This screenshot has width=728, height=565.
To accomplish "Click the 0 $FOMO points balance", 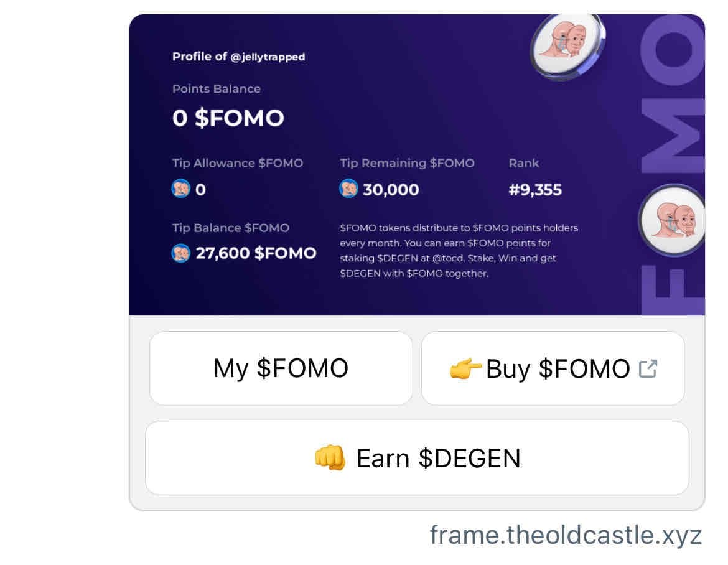I will pos(228,118).
